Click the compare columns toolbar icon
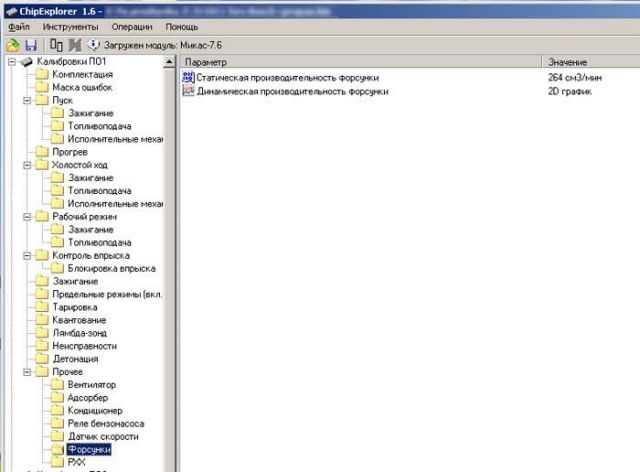 55,46
